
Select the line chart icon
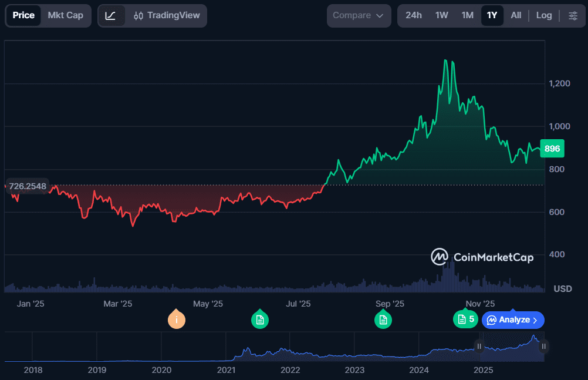(x=111, y=15)
